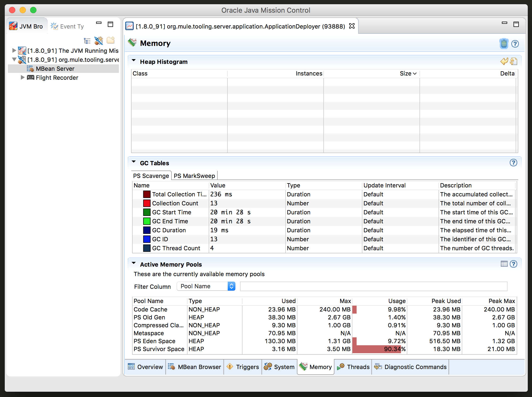Open Active Memory Pools table settings icon
Image resolution: width=532 pixels, height=397 pixels.
504,264
